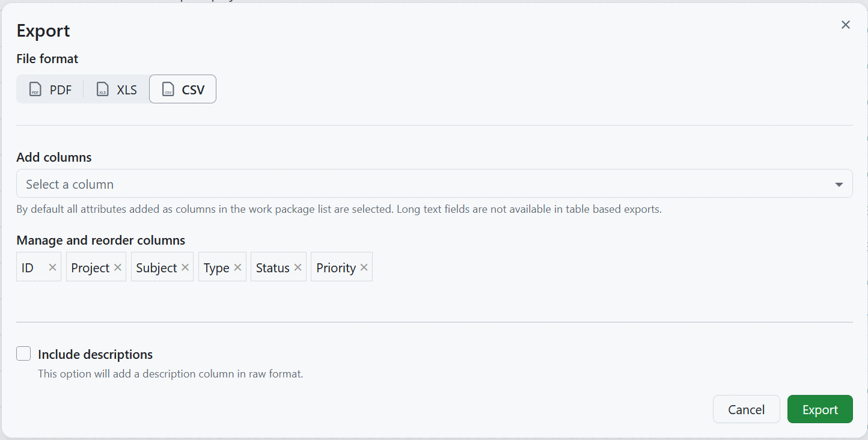Screen dimensions: 868x440
Task: Remove the Type column using × icon
Action: 238,267
